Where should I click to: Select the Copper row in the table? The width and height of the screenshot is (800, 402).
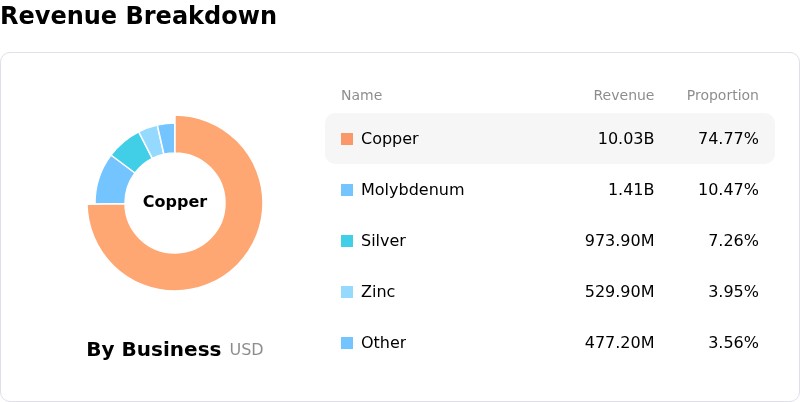[550, 139]
